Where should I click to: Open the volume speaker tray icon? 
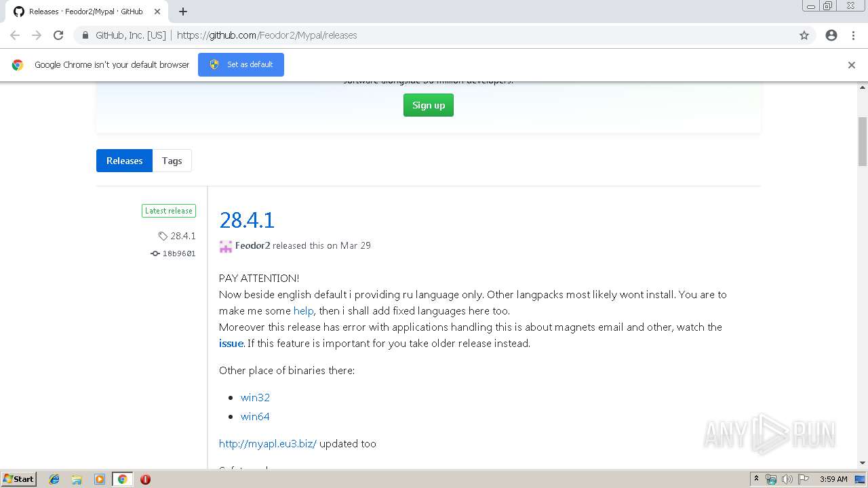787,479
